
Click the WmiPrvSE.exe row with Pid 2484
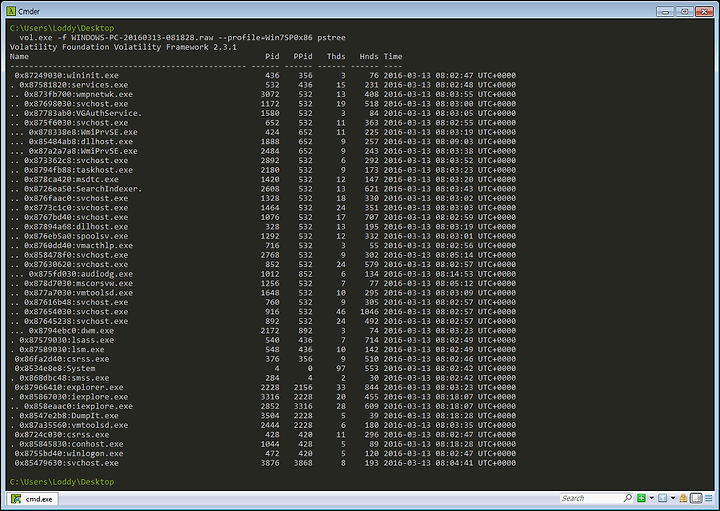point(263,151)
